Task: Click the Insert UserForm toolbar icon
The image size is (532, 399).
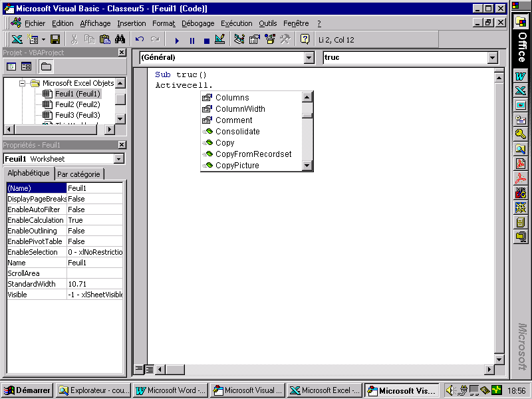Action: tap(33, 39)
